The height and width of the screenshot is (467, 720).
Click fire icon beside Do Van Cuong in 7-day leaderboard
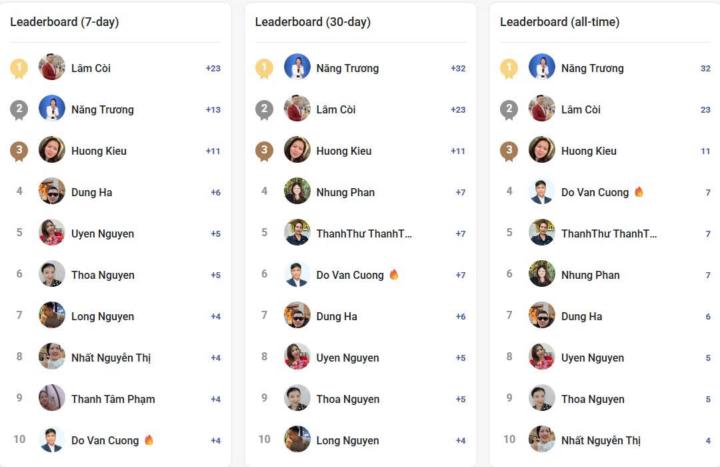click(149, 440)
